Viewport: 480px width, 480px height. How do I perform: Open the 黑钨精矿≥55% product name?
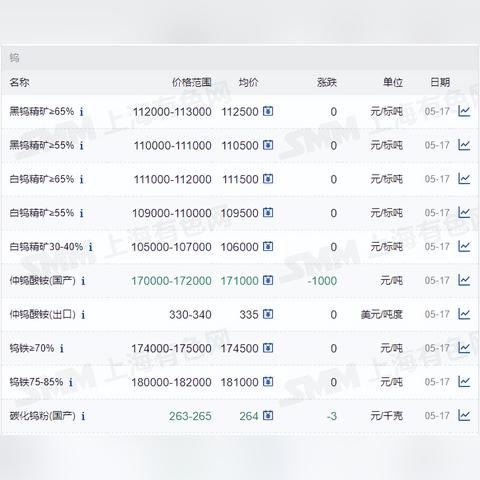tap(42, 145)
